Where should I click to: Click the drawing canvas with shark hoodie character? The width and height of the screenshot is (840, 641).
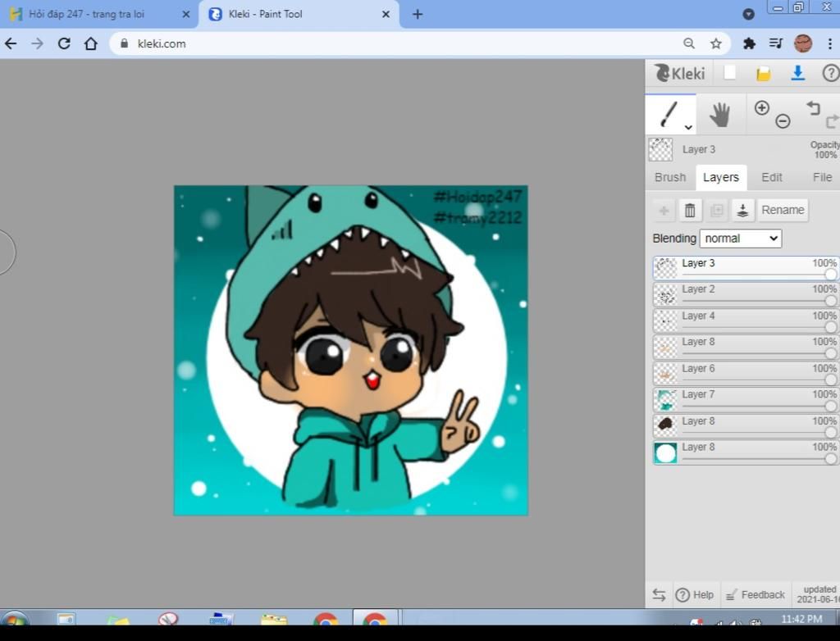pos(351,350)
